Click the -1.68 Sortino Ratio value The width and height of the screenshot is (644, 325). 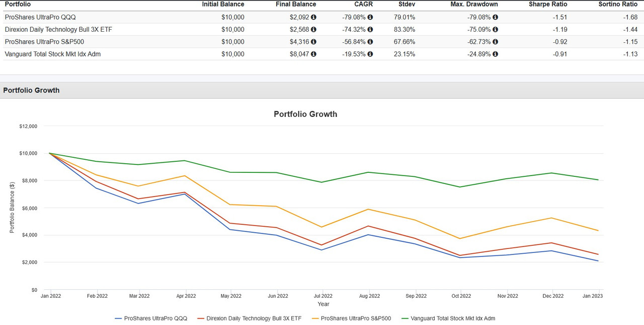click(x=629, y=17)
